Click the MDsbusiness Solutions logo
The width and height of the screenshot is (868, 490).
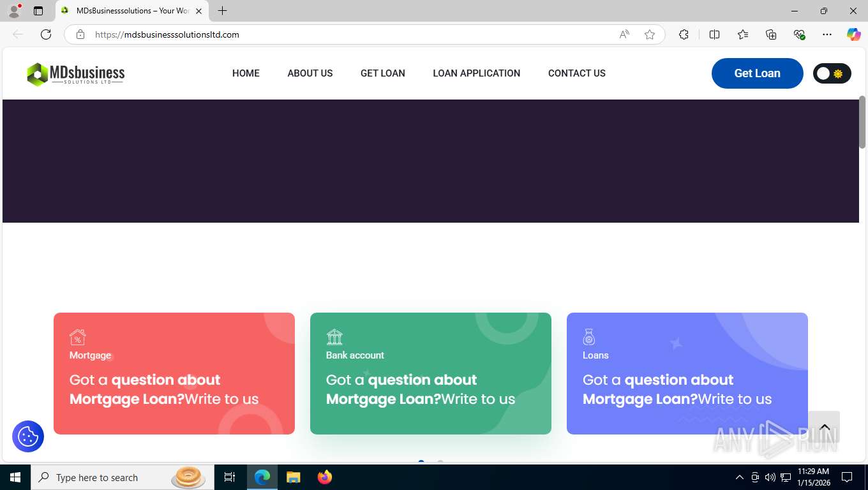pyautogui.click(x=75, y=74)
